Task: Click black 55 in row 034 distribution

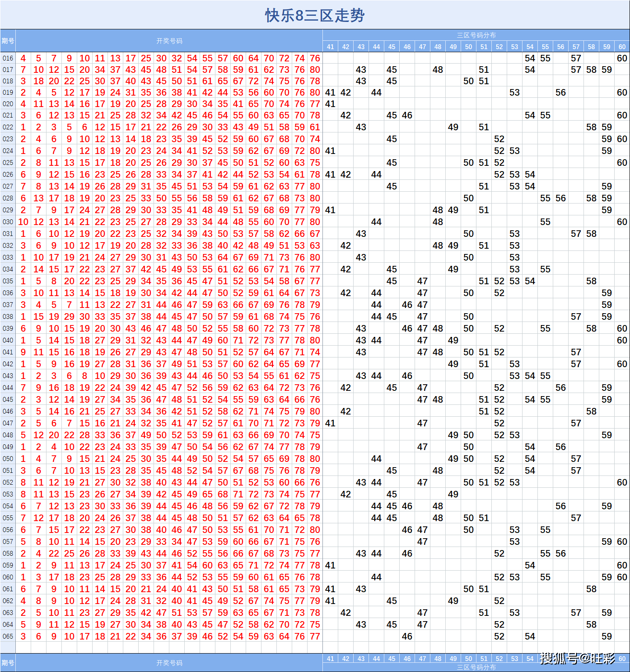Action: coord(545,269)
